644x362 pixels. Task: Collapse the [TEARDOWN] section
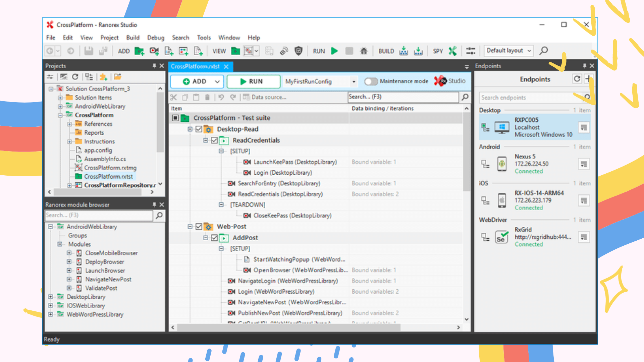(221, 204)
